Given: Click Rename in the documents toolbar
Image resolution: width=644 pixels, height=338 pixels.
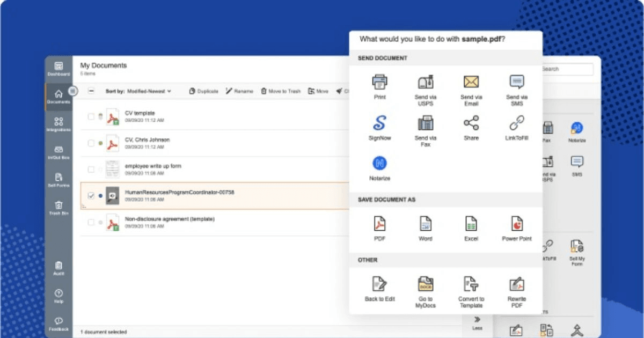Looking at the screenshot, I should 239,91.
